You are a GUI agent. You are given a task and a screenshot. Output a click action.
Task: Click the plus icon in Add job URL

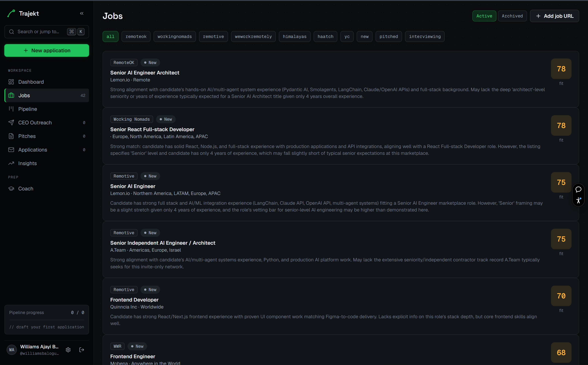(538, 16)
